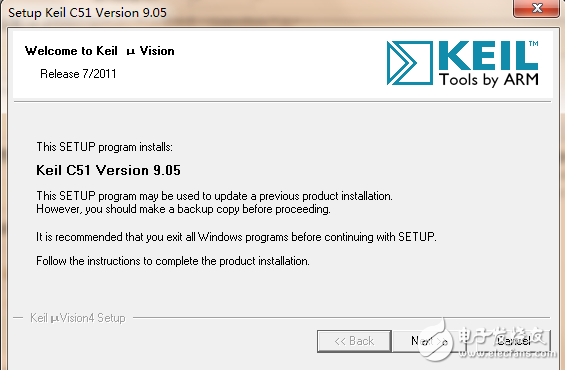Click the Cancel button

(x=513, y=341)
